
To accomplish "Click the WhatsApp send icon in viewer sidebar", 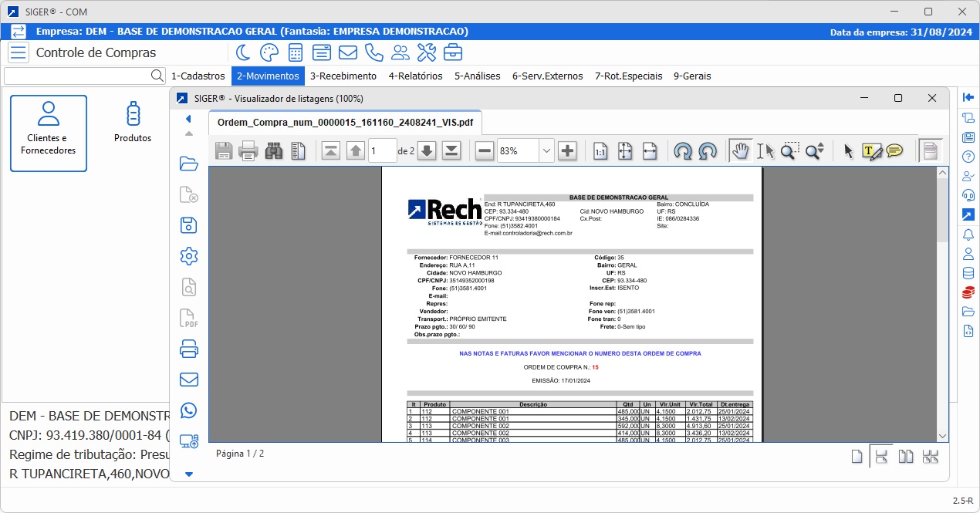I will (188, 410).
